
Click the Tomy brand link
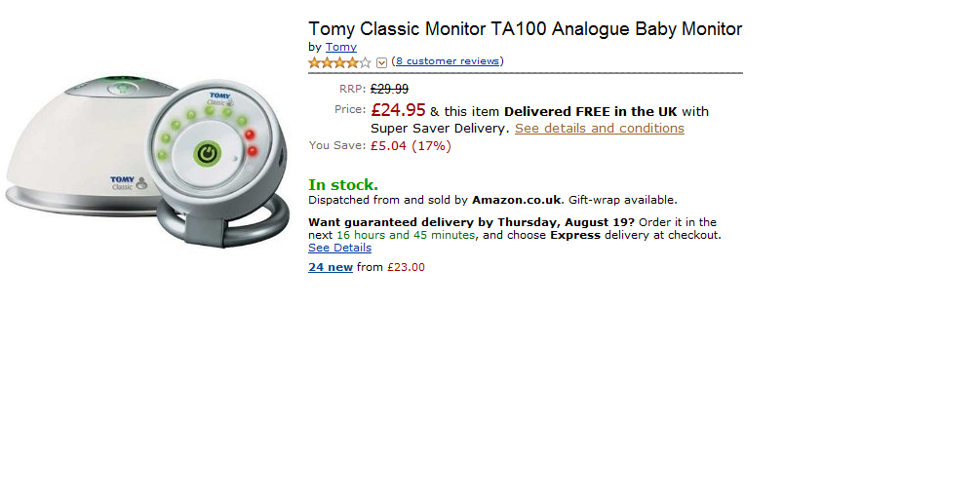click(x=341, y=47)
